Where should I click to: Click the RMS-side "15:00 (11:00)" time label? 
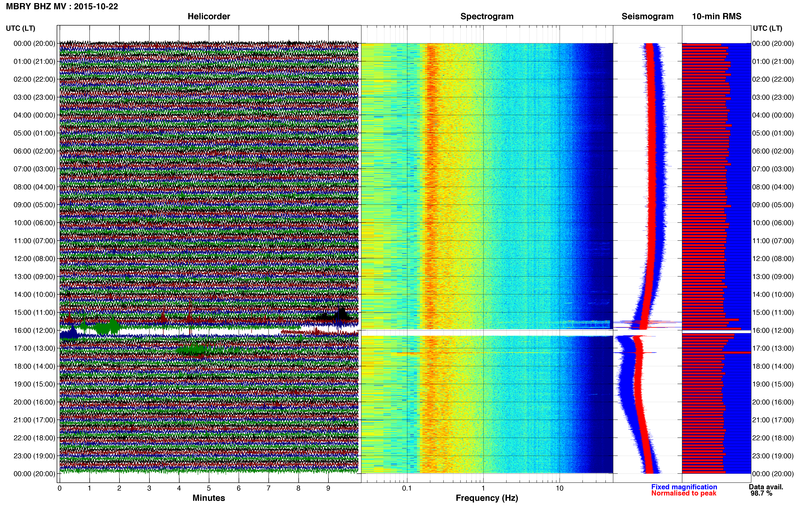(773, 312)
